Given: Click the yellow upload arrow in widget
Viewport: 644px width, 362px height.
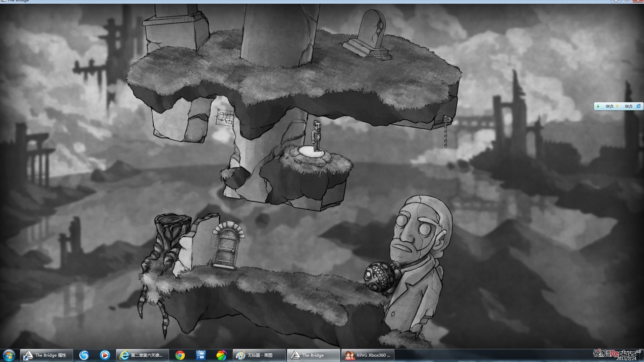Looking at the screenshot, I should pos(617,106).
